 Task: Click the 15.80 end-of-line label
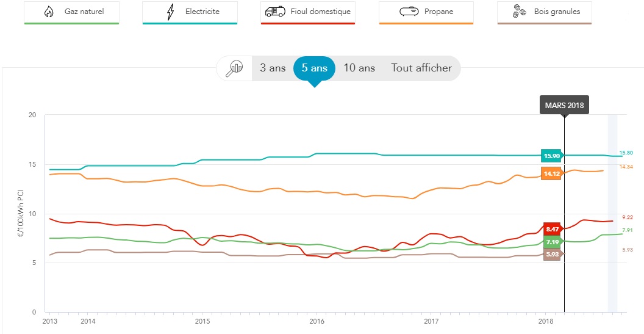(x=626, y=153)
